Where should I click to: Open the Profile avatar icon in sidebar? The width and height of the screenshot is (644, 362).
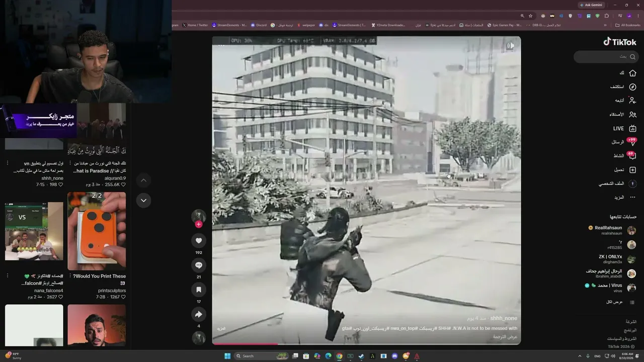[x=632, y=184]
